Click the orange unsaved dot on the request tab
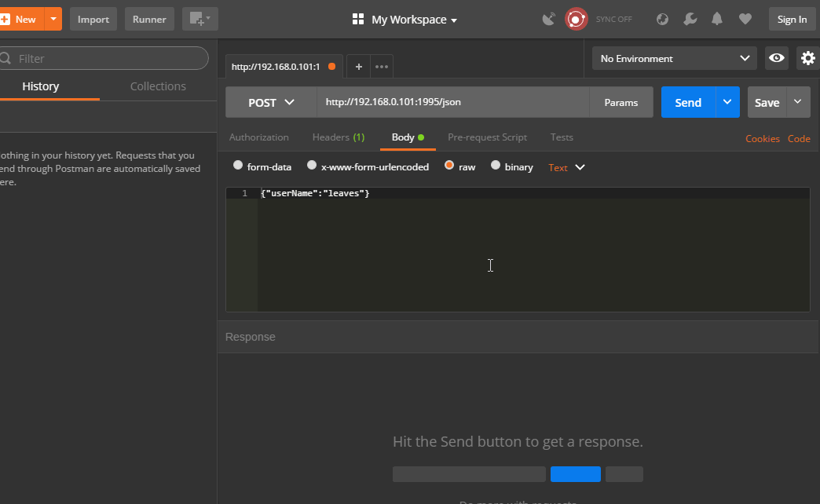The height and width of the screenshot is (504, 820). [331, 67]
